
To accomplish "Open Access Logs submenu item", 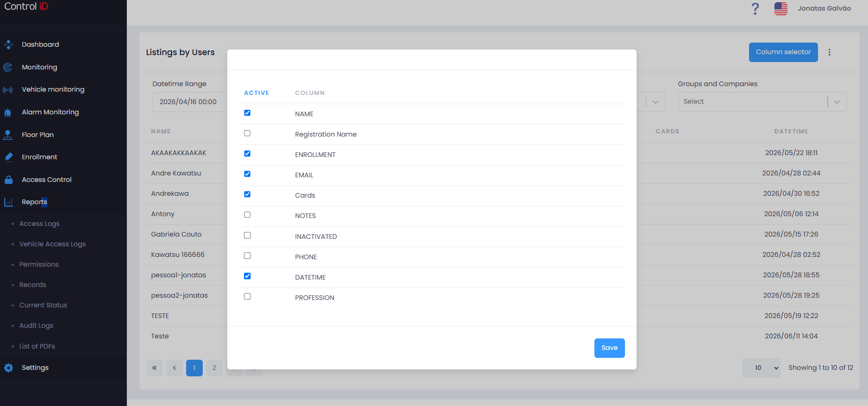I will (x=39, y=224).
